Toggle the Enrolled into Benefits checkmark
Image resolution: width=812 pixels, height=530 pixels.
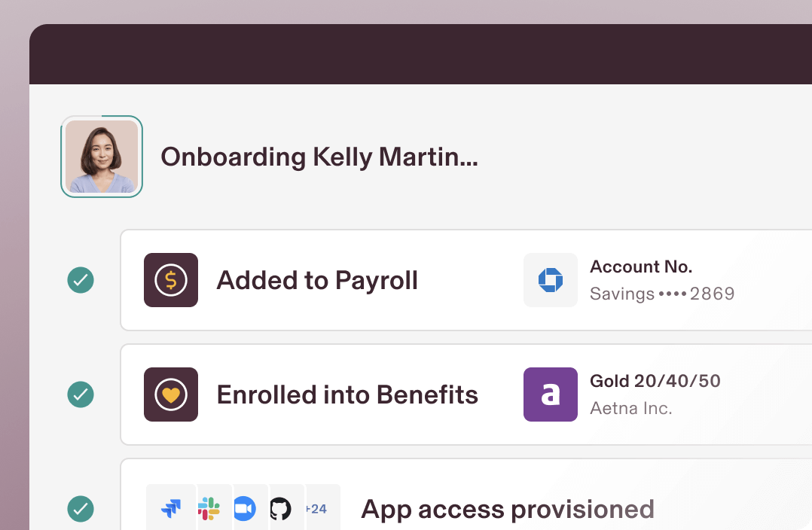pos(81,394)
